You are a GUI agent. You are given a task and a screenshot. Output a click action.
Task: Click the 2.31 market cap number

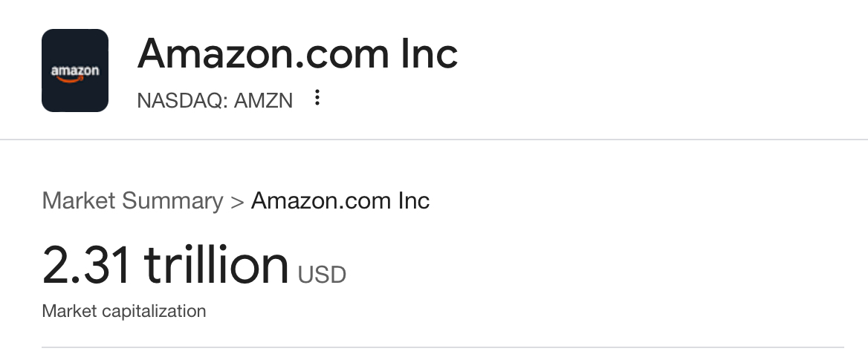point(88,266)
